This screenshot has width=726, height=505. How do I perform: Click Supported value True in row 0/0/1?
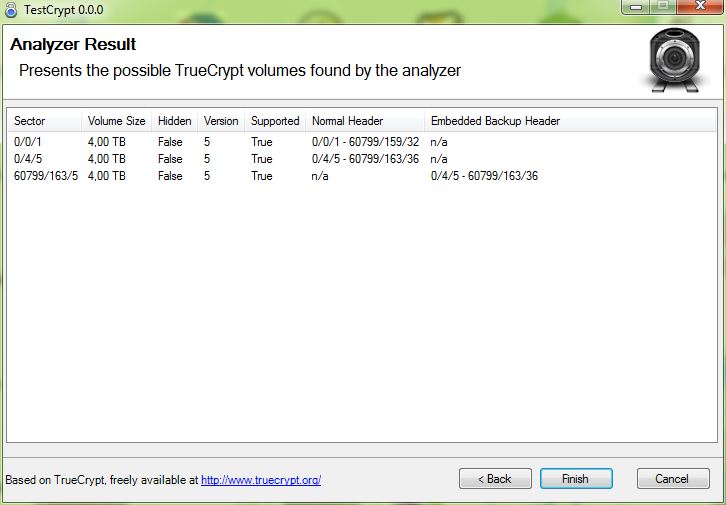(x=262, y=142)
